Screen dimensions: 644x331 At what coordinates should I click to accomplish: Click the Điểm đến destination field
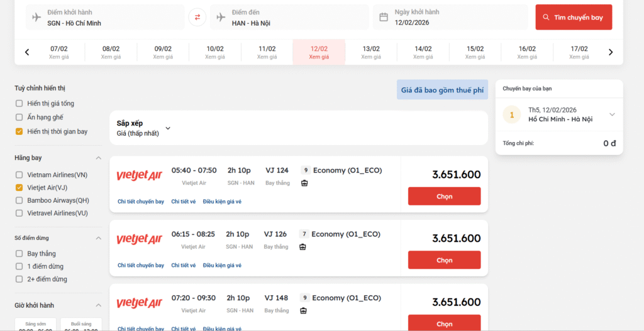[x=289, y=18]
